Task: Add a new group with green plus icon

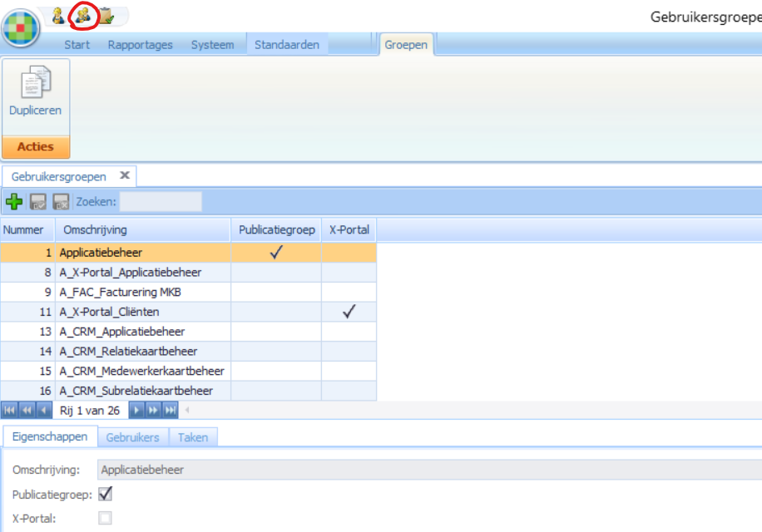Action: coord(14,201)
